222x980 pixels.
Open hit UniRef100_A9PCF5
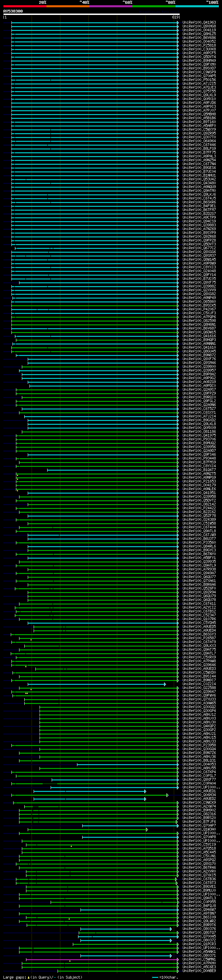(199, 53)
